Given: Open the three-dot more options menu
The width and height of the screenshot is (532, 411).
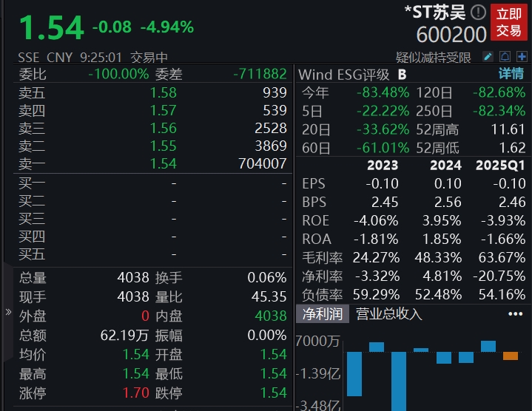Looking at the screenshot, I should click(515, 313).
